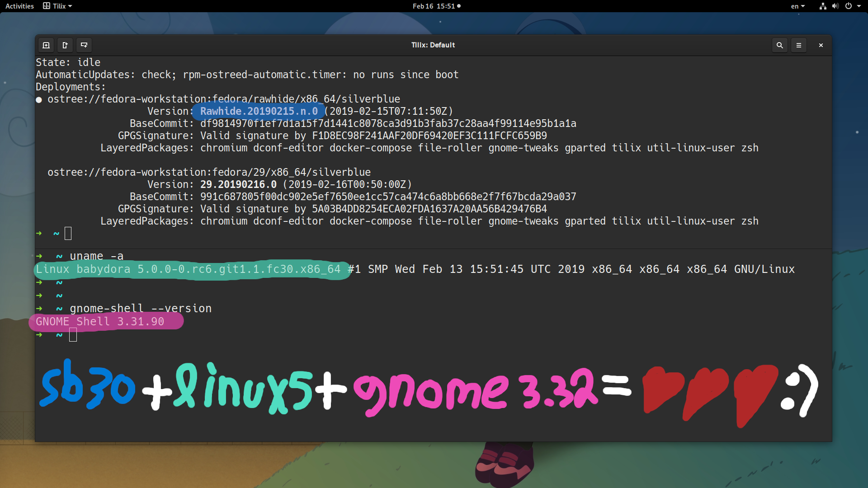Screen dimensions: 868x488
Task: Click the lower terminal prompt cursor
Action: [x=73, y=335]
